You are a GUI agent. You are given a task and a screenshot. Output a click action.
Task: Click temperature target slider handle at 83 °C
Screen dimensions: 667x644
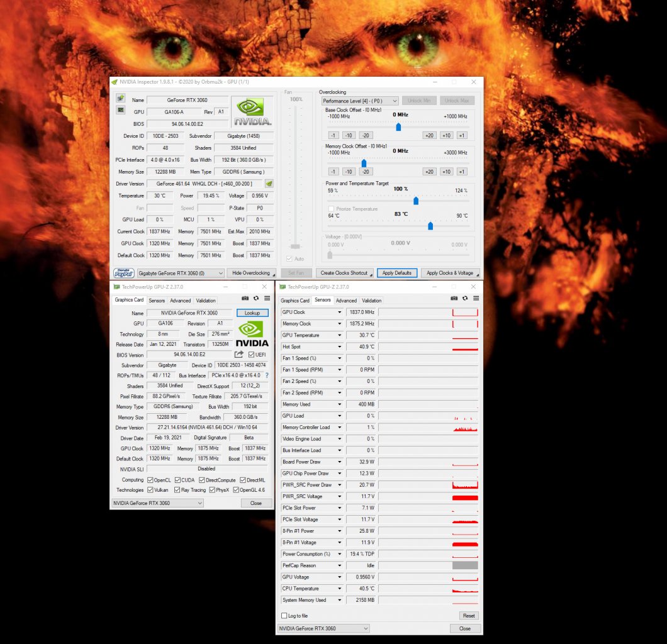(x=430, y=226)
